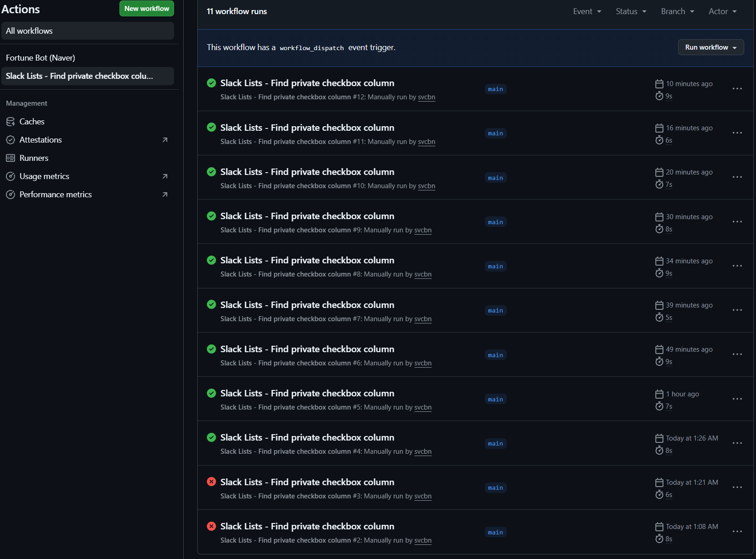Open Fortune Bot (Naver) workflow
The height and width of the screenshot is (559, 756).
[x=87, y=58]
